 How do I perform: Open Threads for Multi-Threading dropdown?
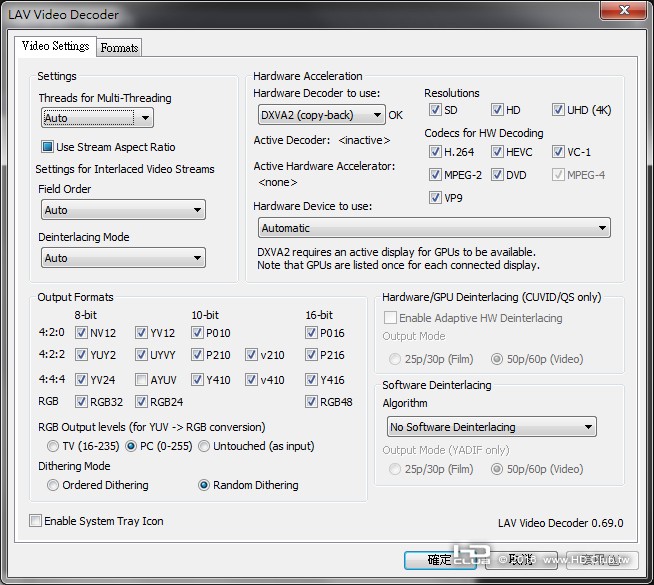click(x=97, y=118)
